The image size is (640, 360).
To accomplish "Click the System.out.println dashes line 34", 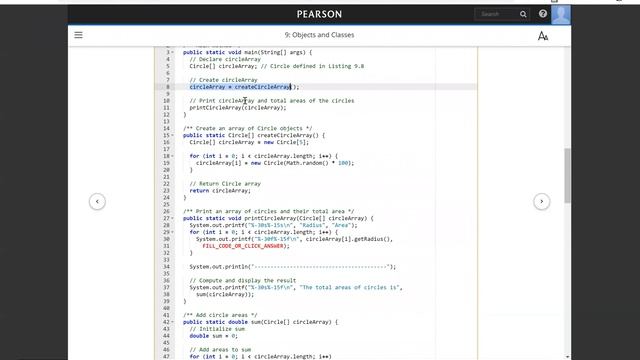I will point(293,267).
